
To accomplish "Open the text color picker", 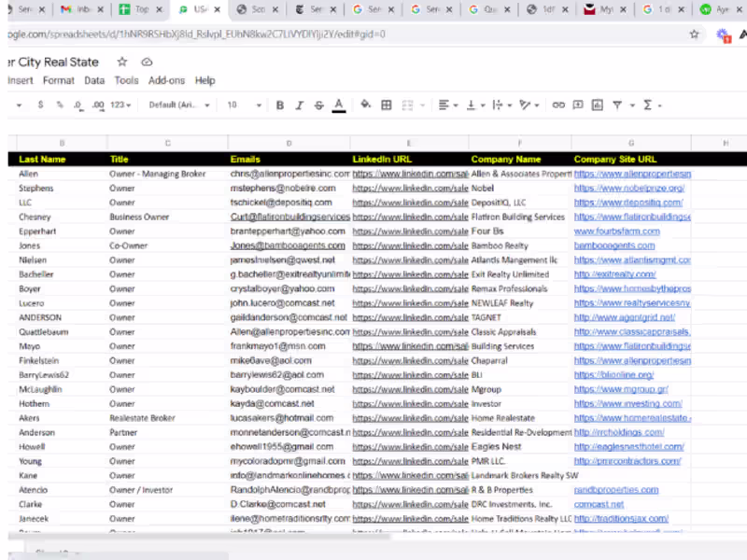I will (x=339, y=105).
